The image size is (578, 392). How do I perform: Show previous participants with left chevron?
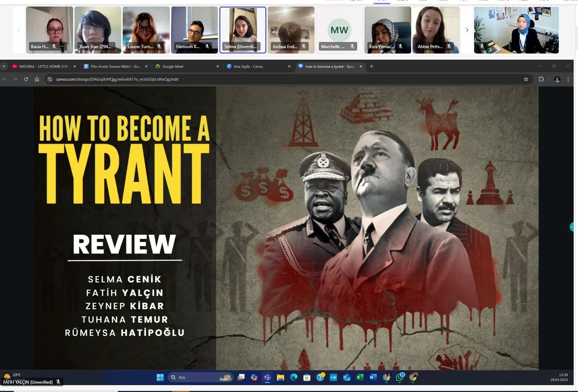click(x=18, y=30)
